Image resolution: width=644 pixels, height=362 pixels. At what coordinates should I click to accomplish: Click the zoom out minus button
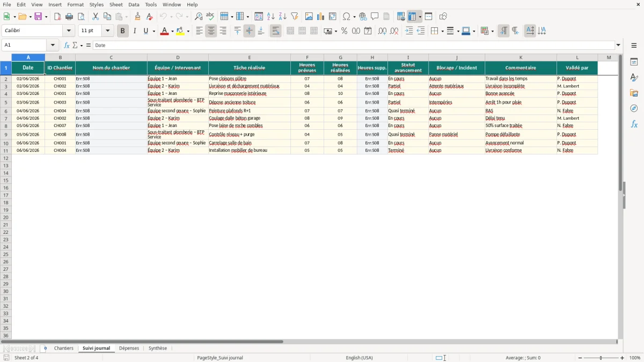click(580, 358)
